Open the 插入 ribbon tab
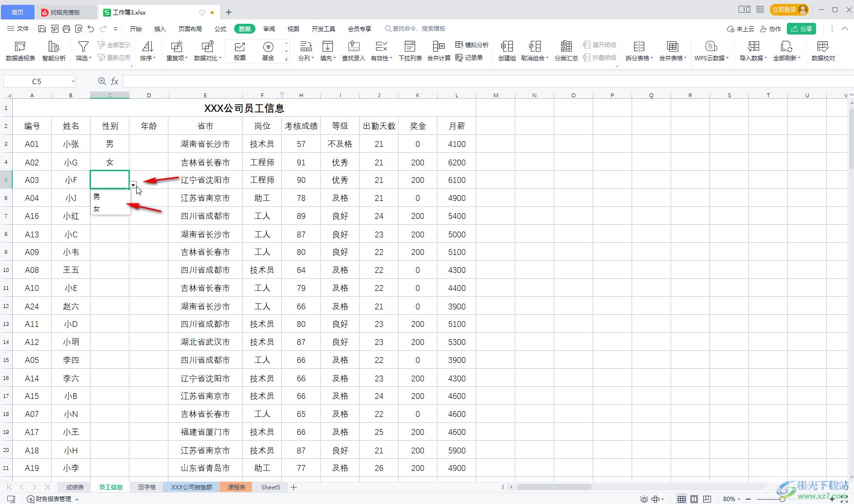This screenshot has height=504, width=854. coord(160,29)
